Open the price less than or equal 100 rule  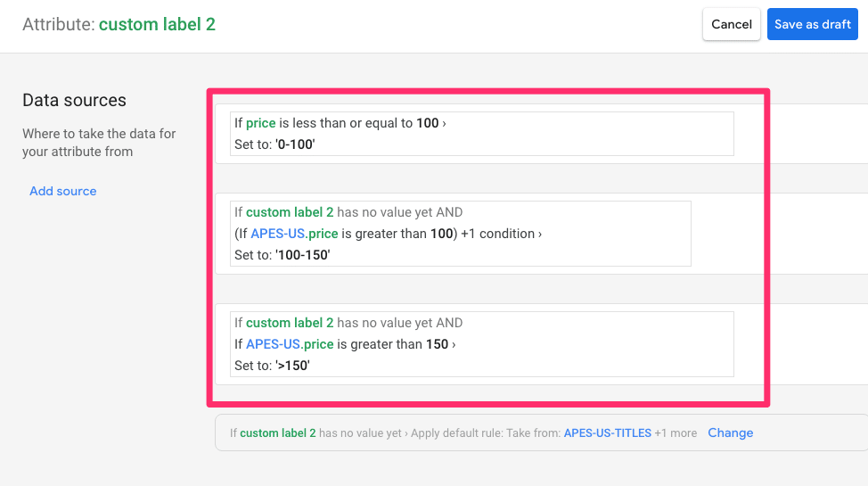click(481, 134)
